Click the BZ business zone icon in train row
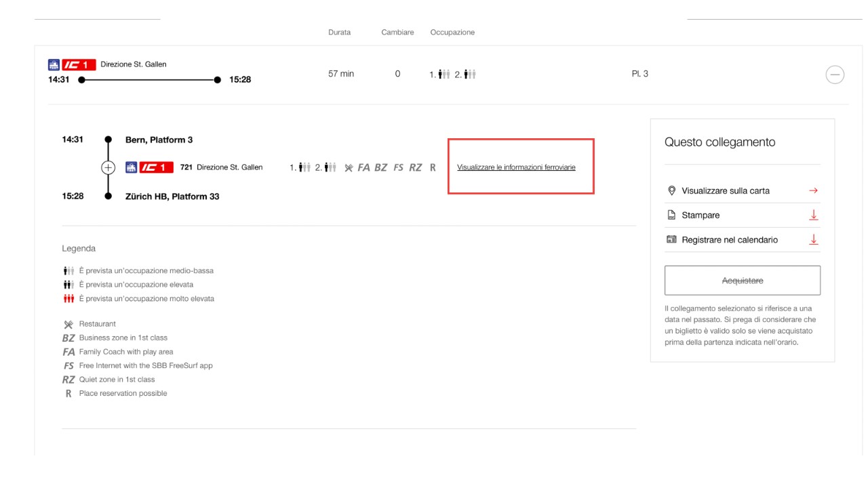This screenshot has width=868, height=488. click(x=380, y=167)
